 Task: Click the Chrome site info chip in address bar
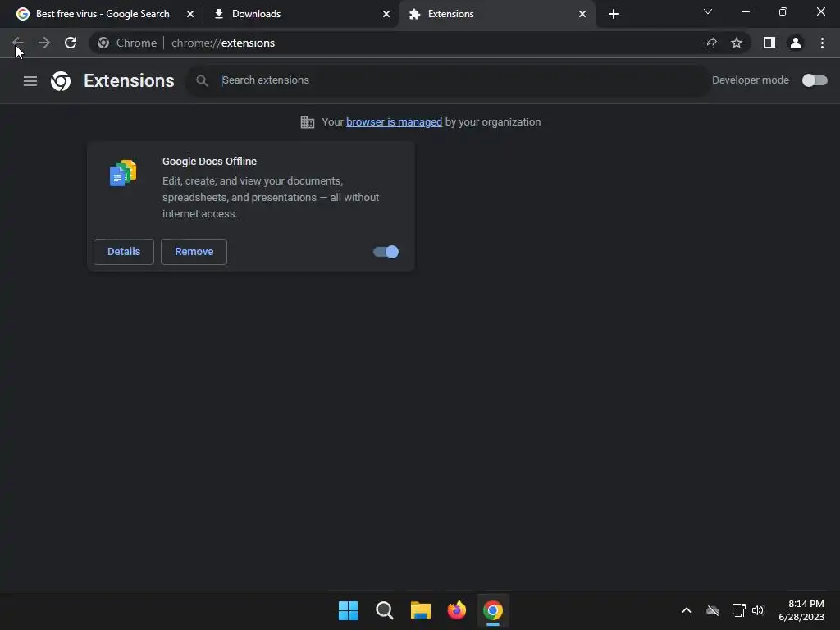pyautogui.click(x=127, y=43)
